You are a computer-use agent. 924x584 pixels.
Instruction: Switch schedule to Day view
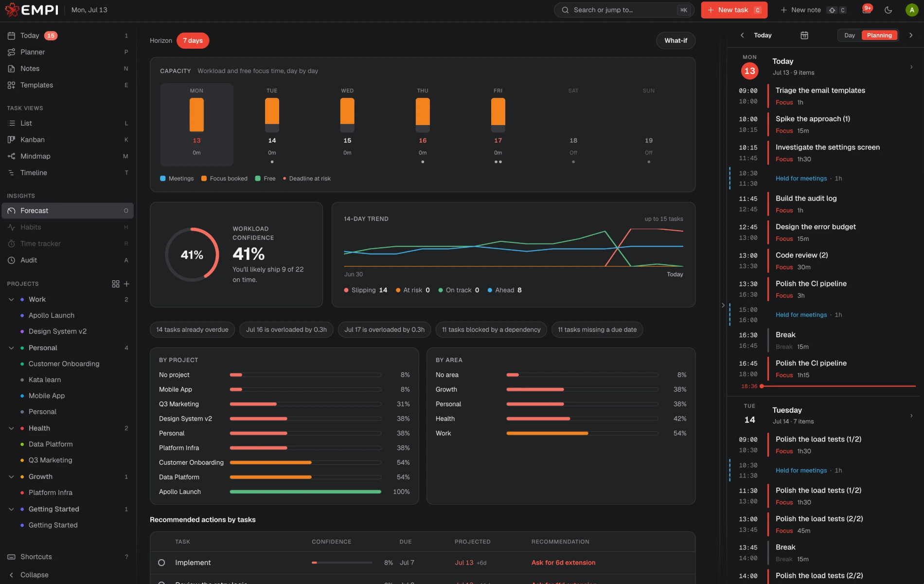point(850,35)
